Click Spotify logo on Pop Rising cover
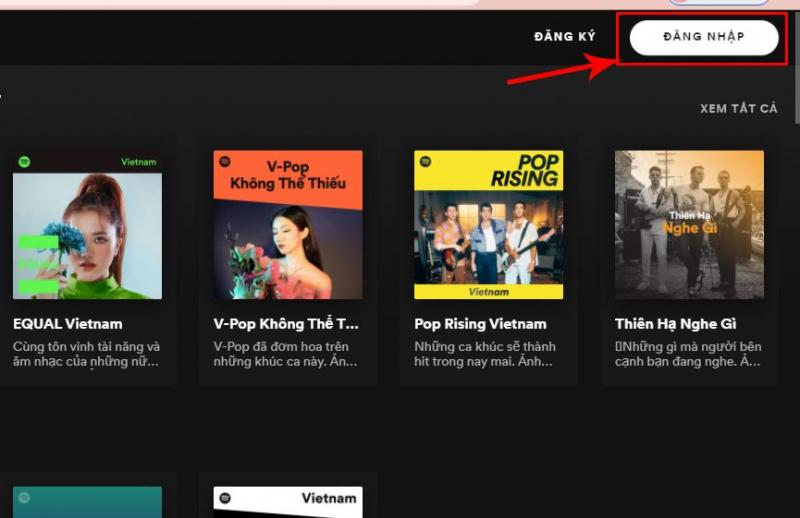Screen dimensions: 800x518 click(425, 162)
